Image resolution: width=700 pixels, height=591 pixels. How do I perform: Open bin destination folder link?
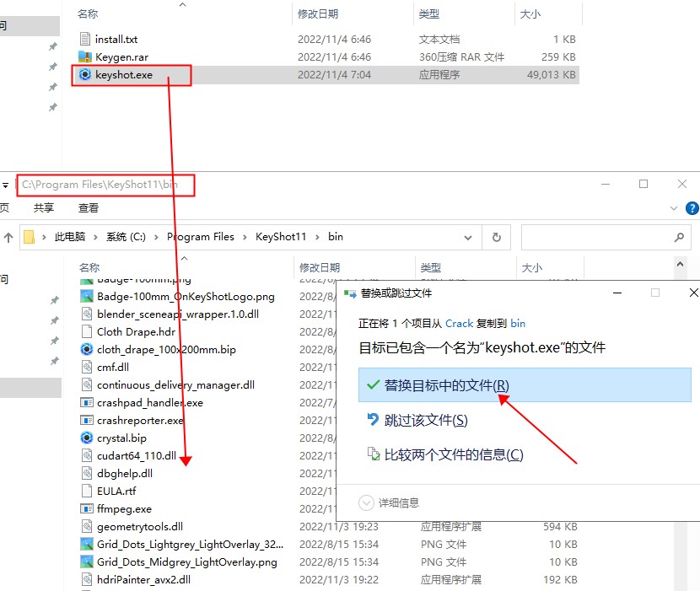coord(518,323)
